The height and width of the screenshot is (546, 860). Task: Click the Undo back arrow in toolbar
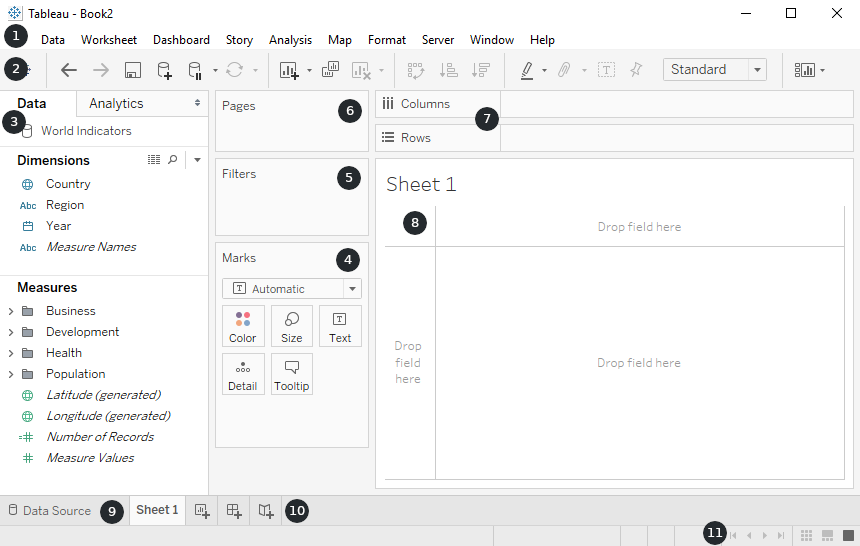(x=69, y=70)
